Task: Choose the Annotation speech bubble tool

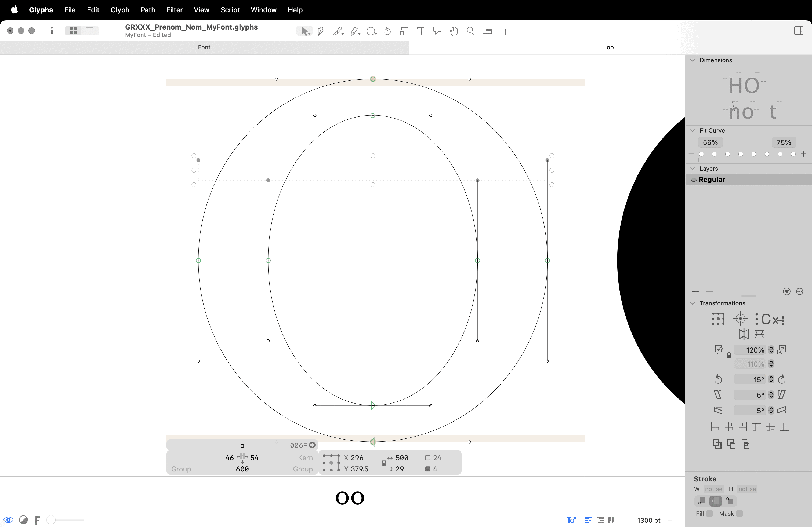Action: tap(437, 31)
